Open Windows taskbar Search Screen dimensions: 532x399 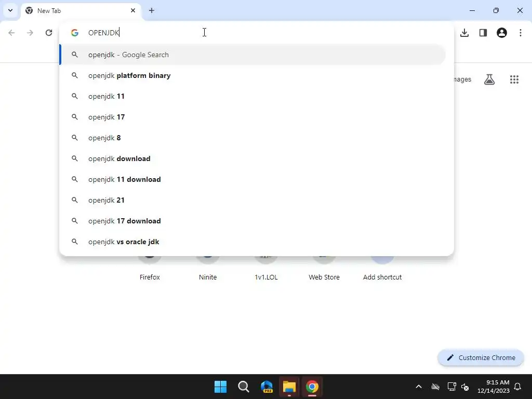(x=243, y=387)
